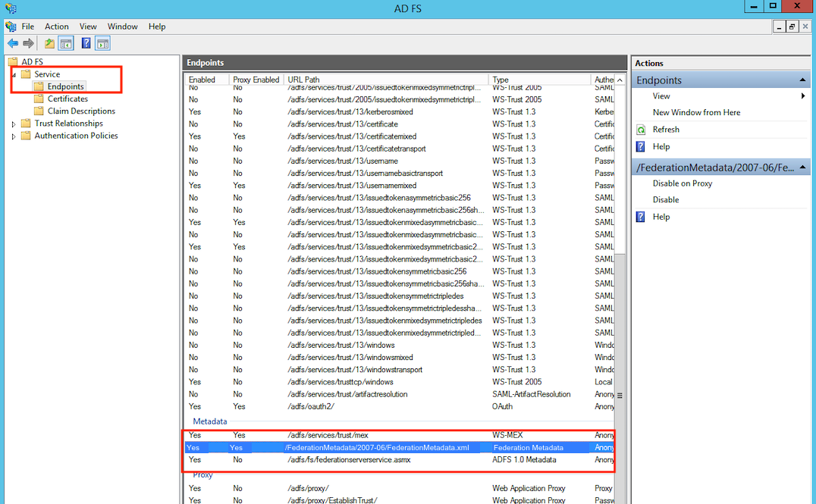Screen dimensions: 816x504
Task: Collapse the /FederationMetadata actions section
Action: click(x=802, y=167)
